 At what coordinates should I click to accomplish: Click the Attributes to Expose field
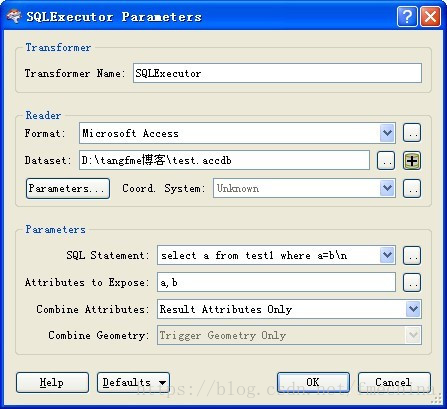click(x=276, y=283)
